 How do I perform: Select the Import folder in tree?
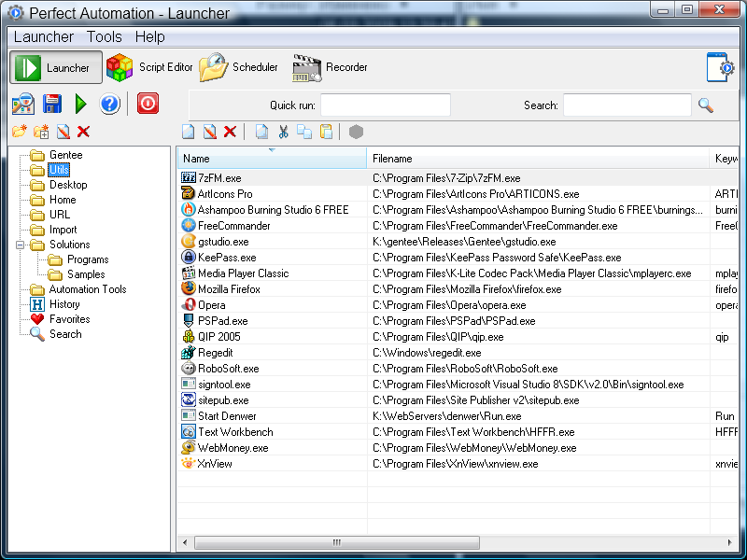[63, 230]
